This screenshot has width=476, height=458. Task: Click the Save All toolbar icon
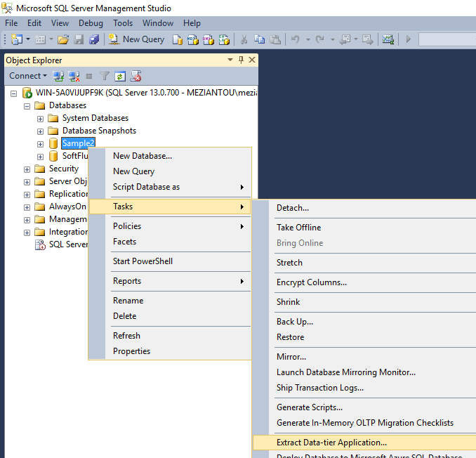tap(93, 39)
